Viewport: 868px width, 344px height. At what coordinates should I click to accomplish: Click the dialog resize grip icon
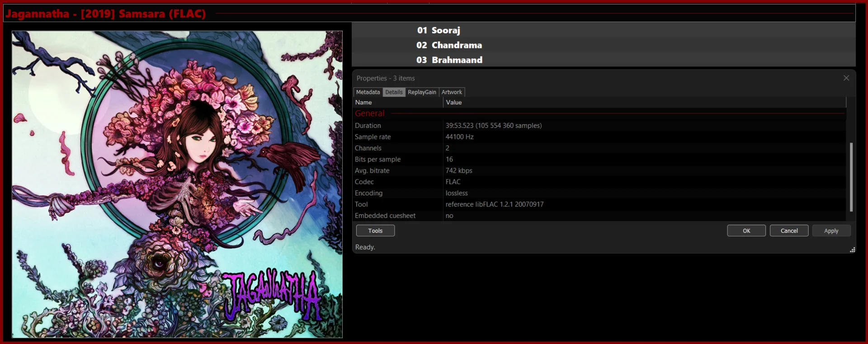point(852,250)
